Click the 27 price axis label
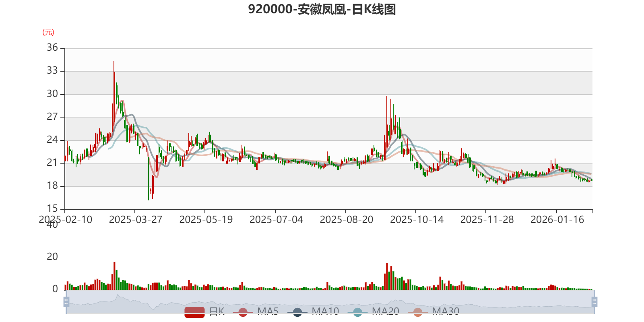The height and width of the screenshot is (322, 644). (x=52, y=117)
